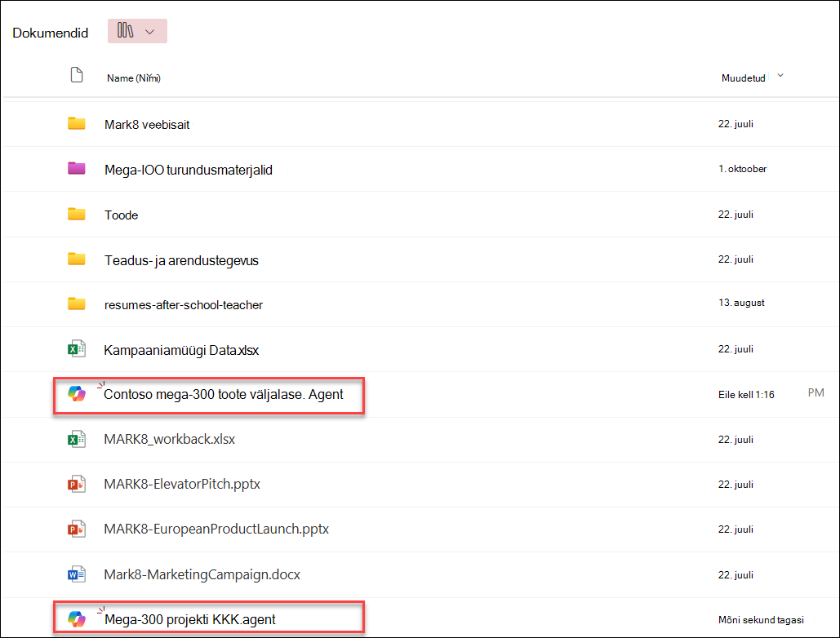Click the resumes-after-school-teacher folder icon
The width and height of the screenshot is (840, 638).
pyautogui.click(x=77, y=304)
